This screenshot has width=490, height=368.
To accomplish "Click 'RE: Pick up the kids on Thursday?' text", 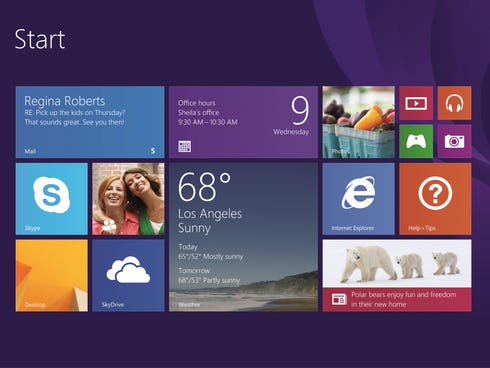I will [75, 113].
